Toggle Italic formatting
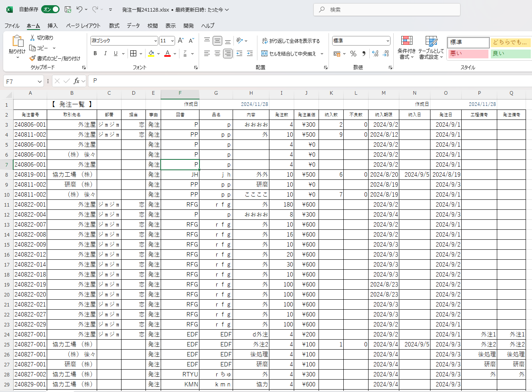The width and height of the screenshot is (532, 392). (106, 53)
